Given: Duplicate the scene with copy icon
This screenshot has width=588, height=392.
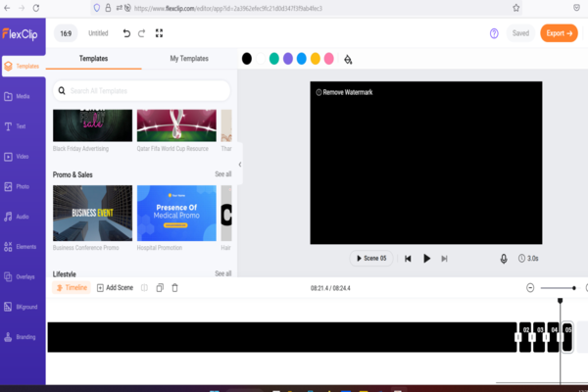Looking at the screenshot, I should [x=160, y=288].
